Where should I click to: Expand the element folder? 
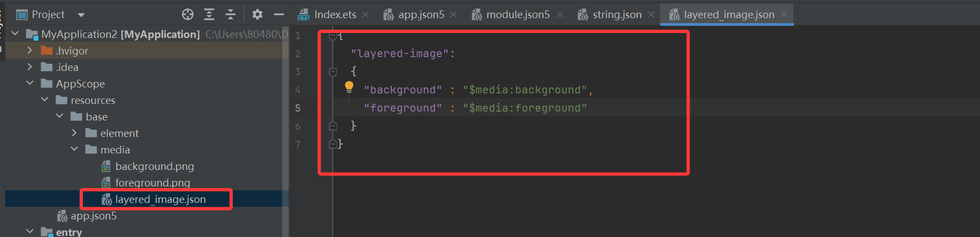(74, 133)
